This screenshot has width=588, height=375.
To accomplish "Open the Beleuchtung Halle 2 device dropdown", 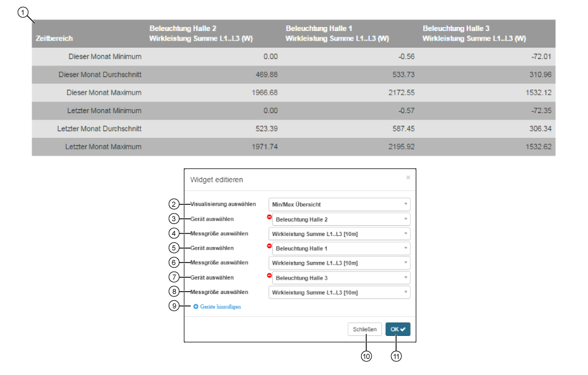I will [x=341, y=219].
